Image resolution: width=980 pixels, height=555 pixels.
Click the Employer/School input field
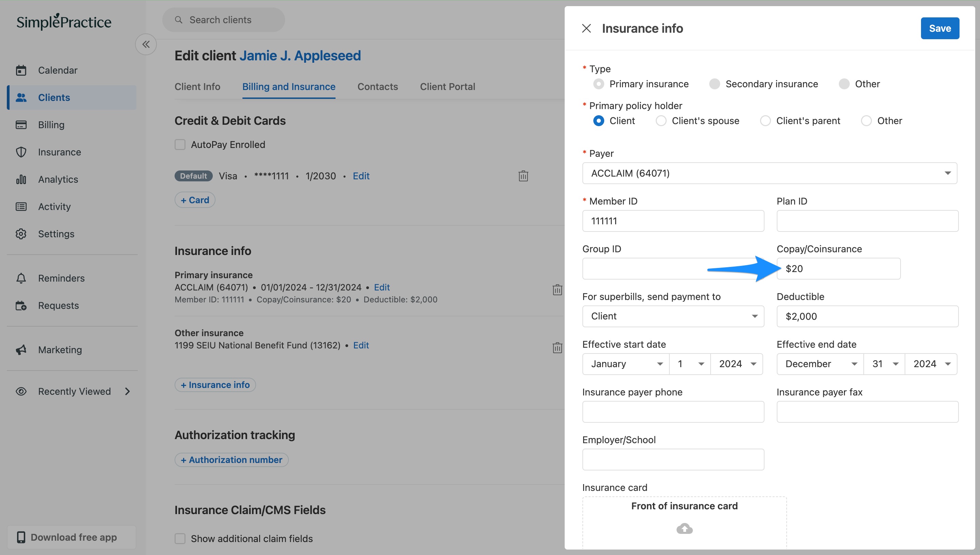coord(673,459)
